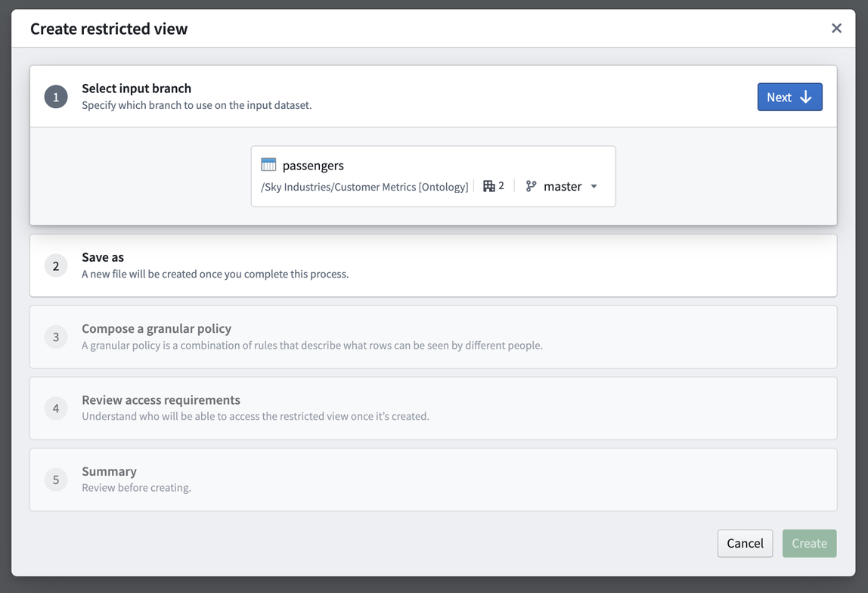Close the Create restricted view dialog
This screenshot has height=593, width=868.
tap(836, 28)
